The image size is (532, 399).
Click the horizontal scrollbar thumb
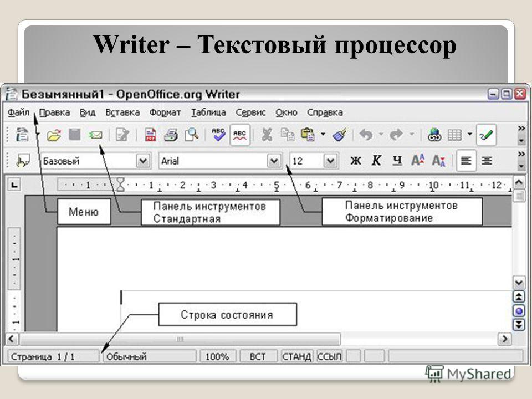(x=180, y=339)
